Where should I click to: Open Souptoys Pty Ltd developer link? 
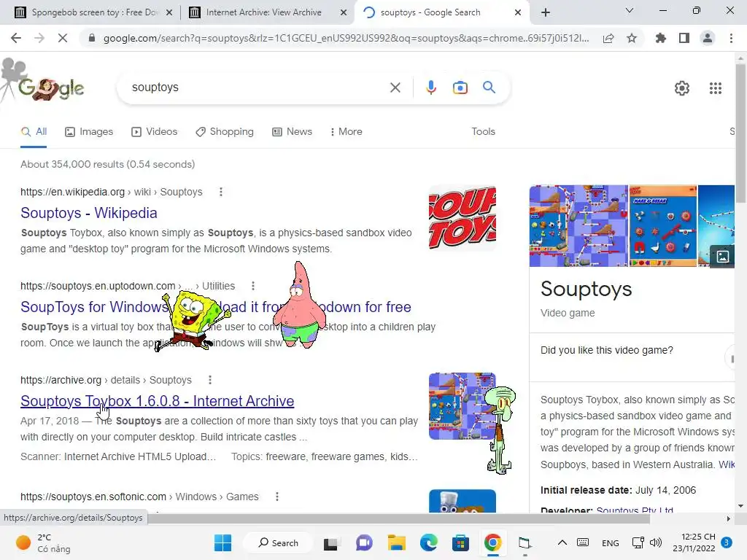(635, 510)
